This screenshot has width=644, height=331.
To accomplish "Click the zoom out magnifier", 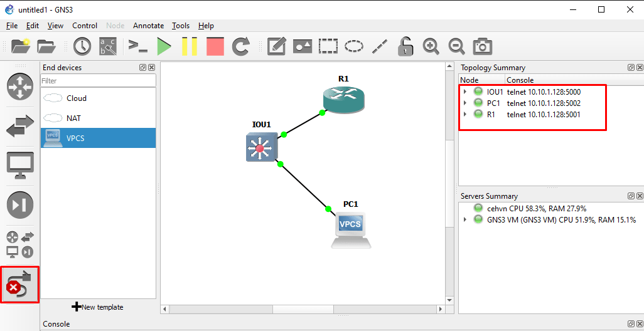I will (456, 46).
